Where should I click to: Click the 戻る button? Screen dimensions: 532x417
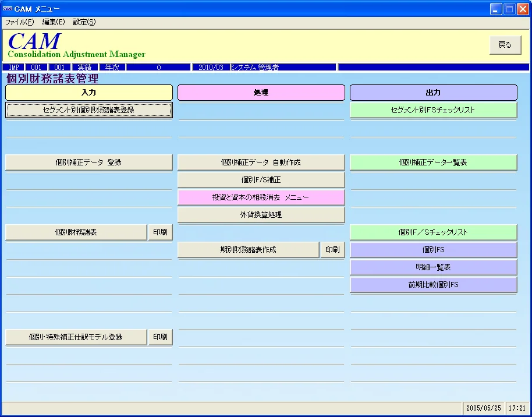[505, 45]
